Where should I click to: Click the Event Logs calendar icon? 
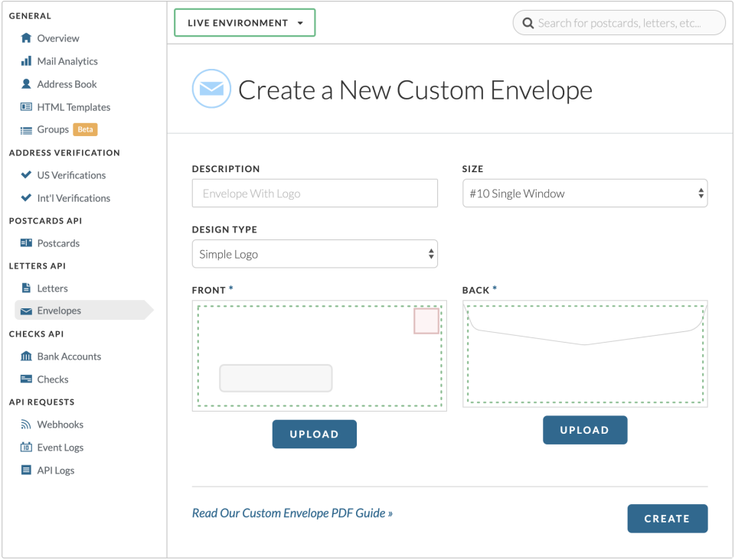tap(27, 448)
